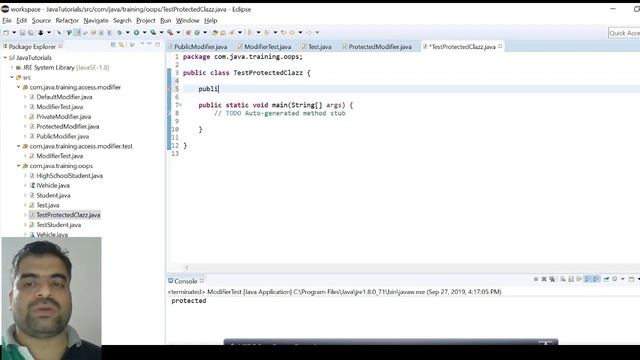640x360 pixels.
Task: Collapse All in Package Explorer
Action: 113,44
